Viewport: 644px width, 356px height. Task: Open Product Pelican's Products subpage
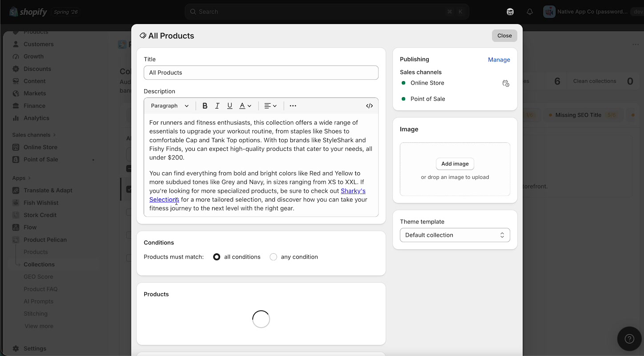click(x=36, y=252)
